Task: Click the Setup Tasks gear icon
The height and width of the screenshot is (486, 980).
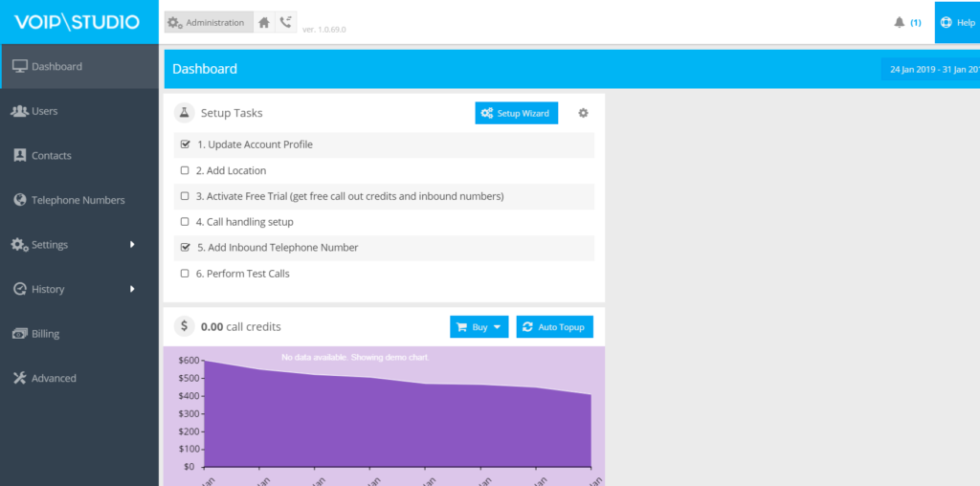Action: coord(583,113)
